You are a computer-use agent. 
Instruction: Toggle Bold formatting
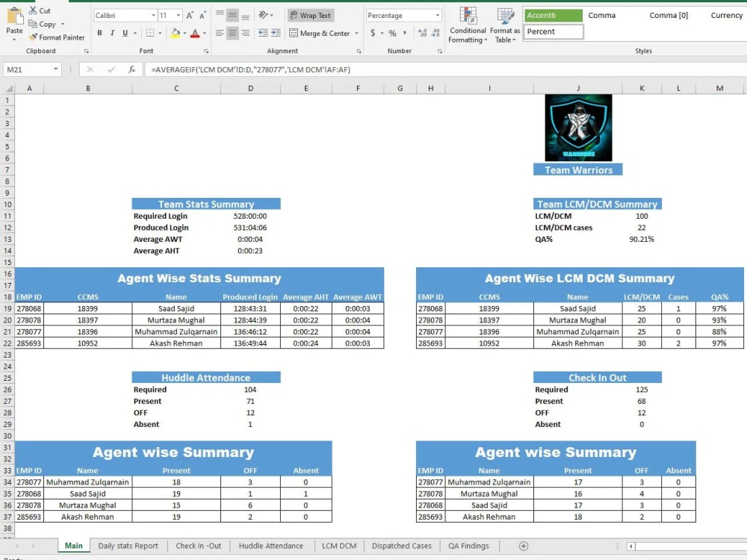99,33
